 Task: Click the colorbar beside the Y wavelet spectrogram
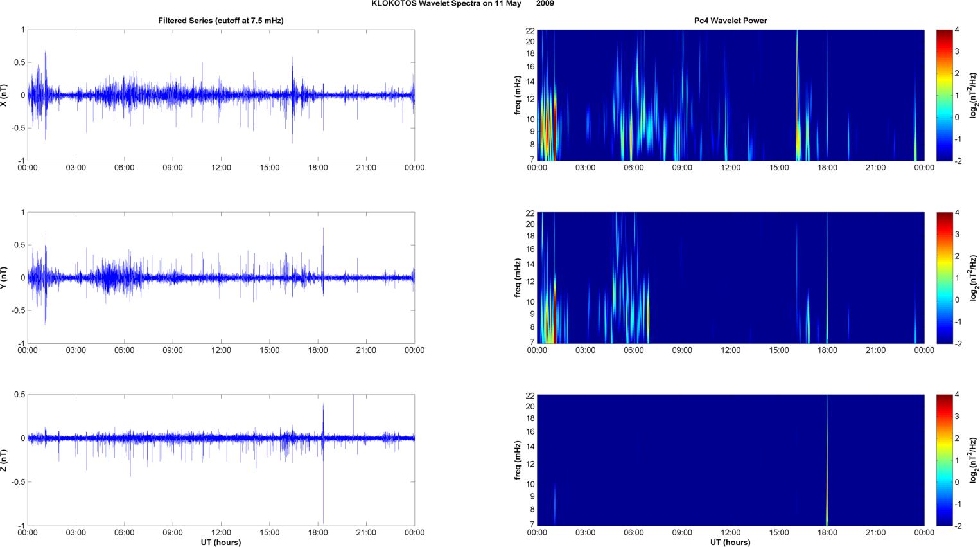pos(944,278)
